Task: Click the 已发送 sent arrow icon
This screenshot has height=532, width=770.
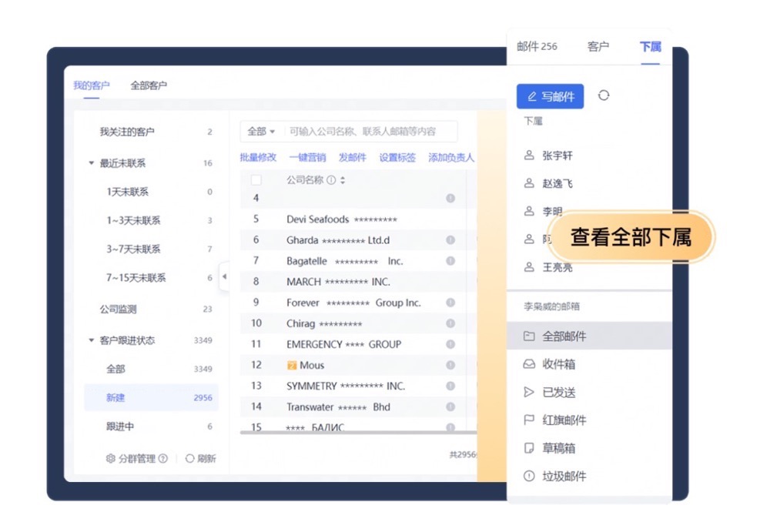Action: pyautogui.click(x=529, y=392)
